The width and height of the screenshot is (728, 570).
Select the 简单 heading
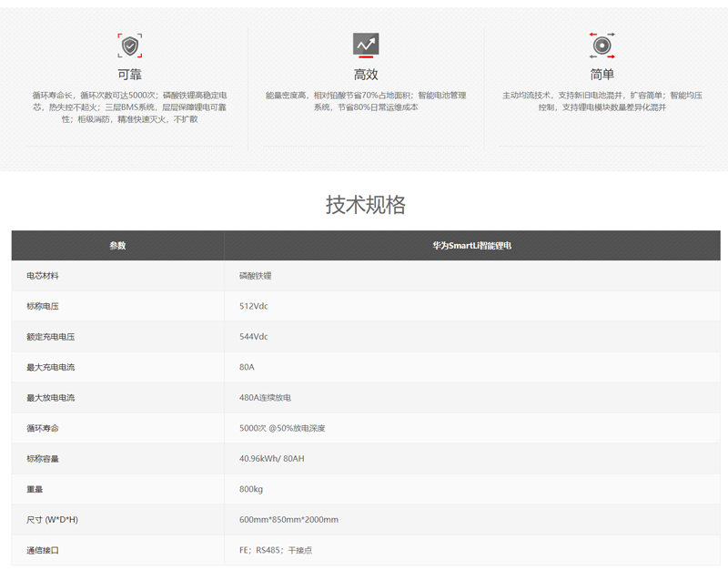602,75
